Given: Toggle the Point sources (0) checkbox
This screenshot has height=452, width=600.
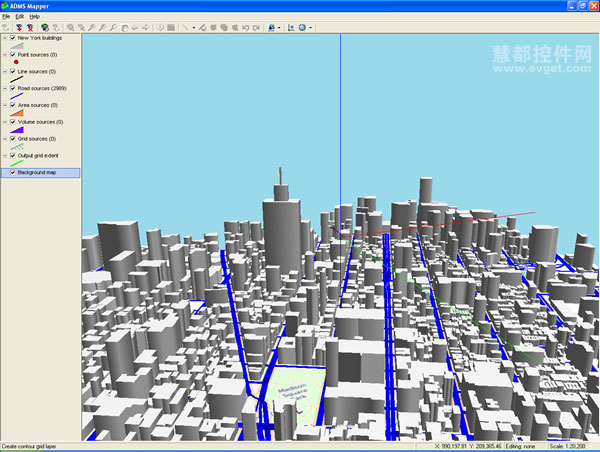Looking at the screenshot, I should pos(13,55).
